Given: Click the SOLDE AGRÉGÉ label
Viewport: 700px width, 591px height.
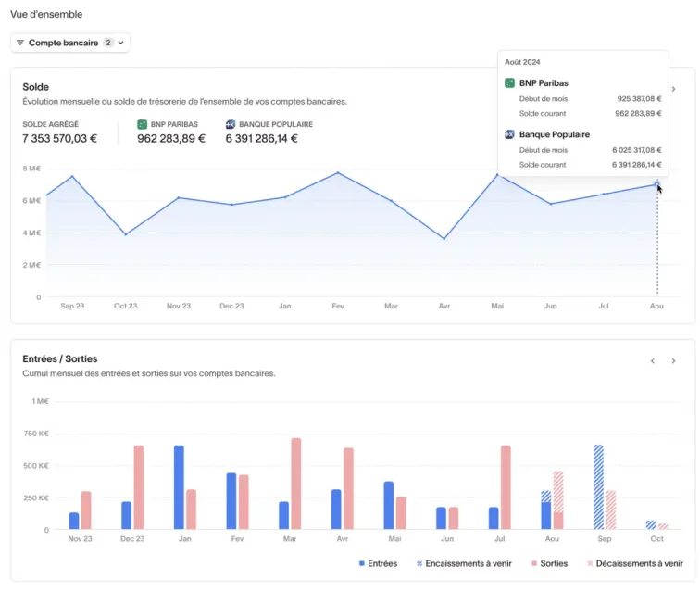Looking at the screenshot, I should [50, 125].
